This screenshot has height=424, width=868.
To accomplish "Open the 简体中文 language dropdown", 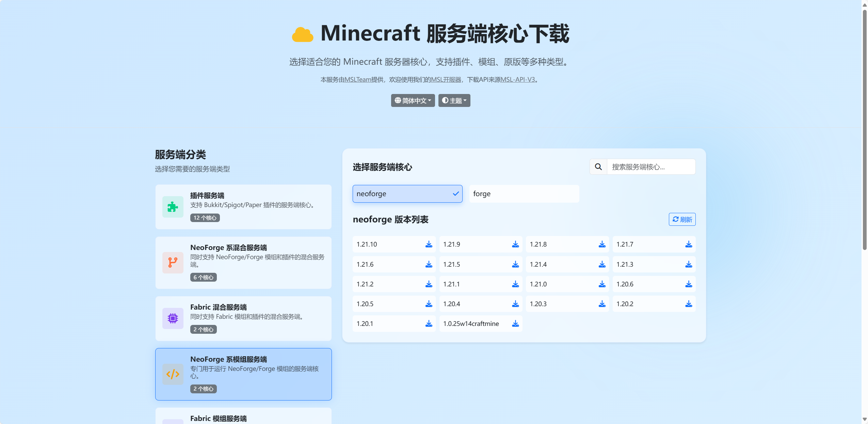I will click(413, 100).
